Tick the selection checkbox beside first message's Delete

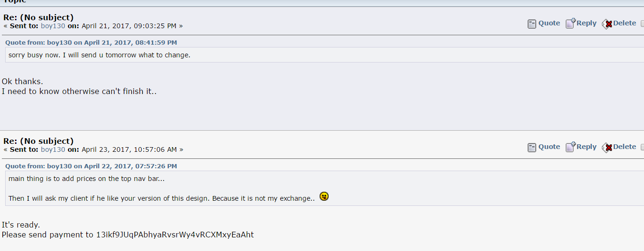pyautogui.click(x=642, y=24)
